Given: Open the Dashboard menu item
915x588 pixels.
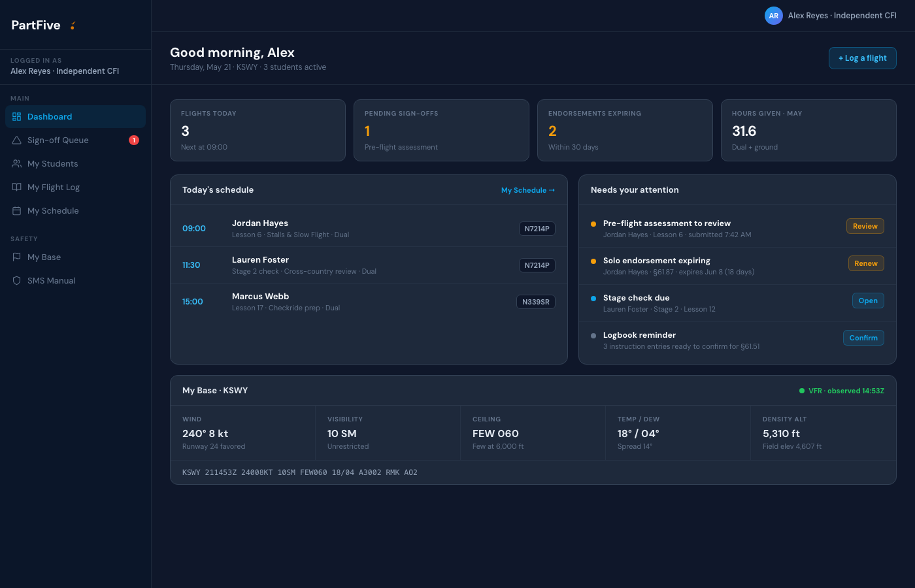Looking at the screenshot, I should [75, 117].
